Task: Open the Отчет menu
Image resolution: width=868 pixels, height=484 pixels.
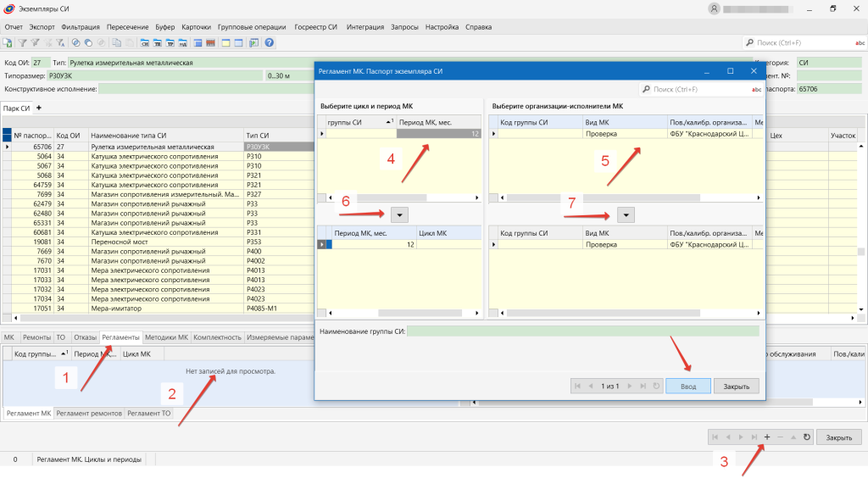Action: coord(14,26)
